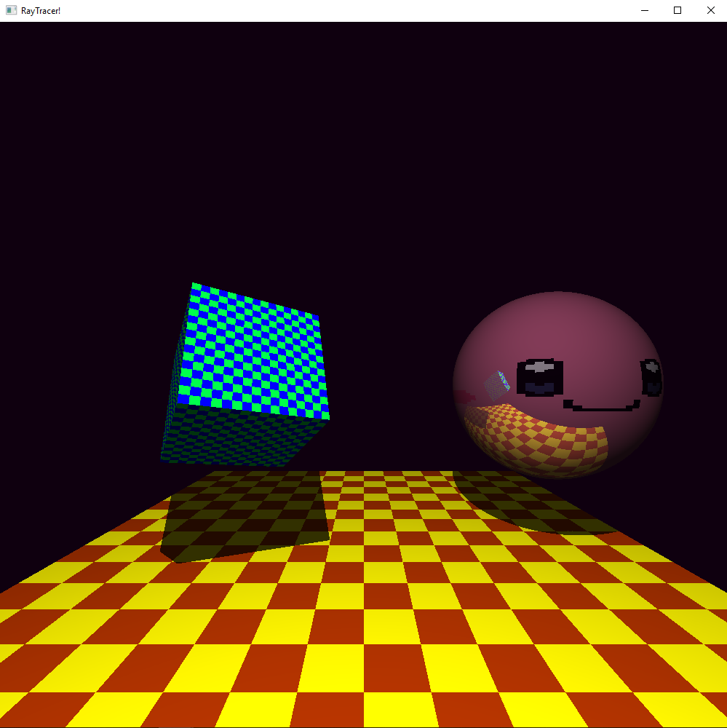Click the top-left corner of the checkered cube
727x728 pixels.
(193, 284)
